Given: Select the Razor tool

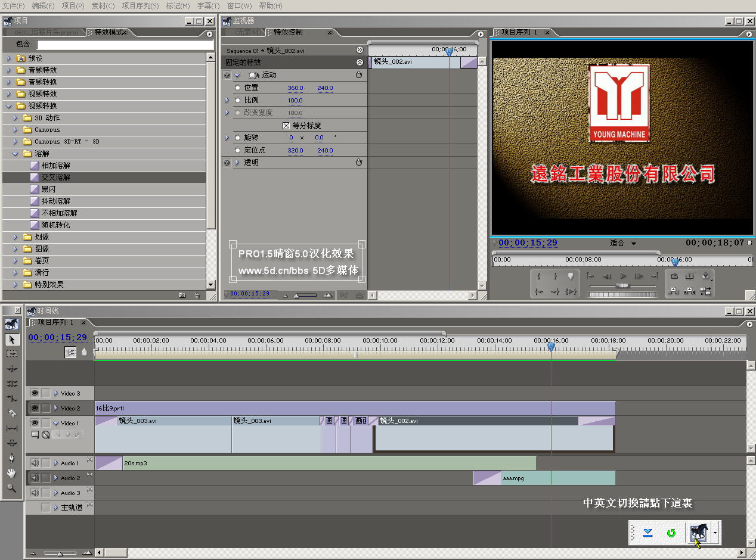Looking at the screenshot, I should pyautogui.click(x=11, y=413).
